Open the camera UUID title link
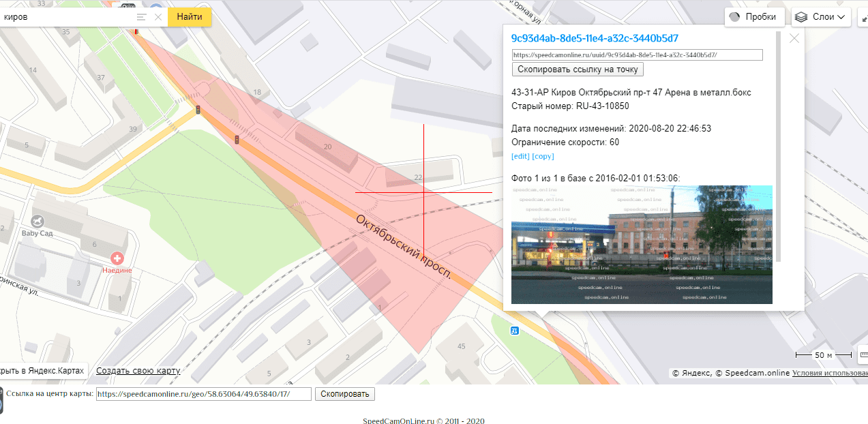This screenshot has height=424, width=868. [x=595, y=38]
